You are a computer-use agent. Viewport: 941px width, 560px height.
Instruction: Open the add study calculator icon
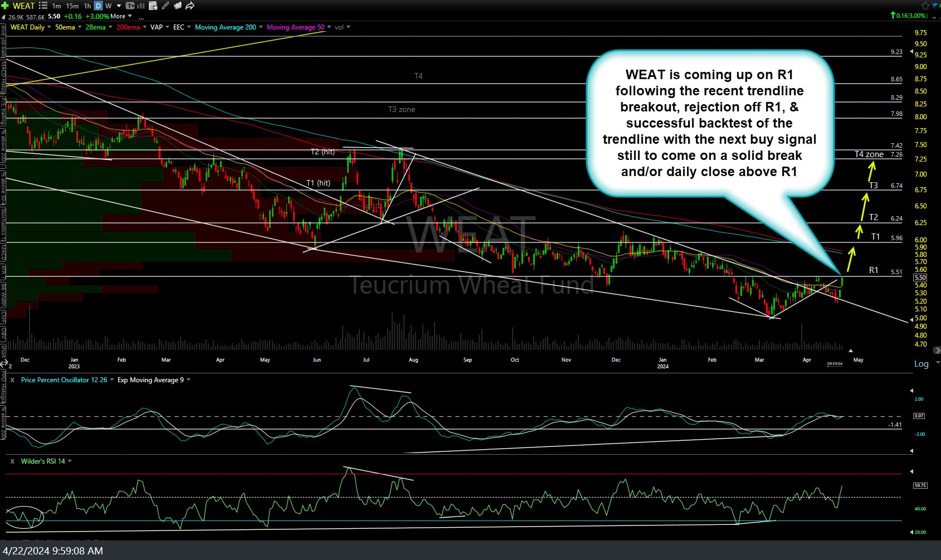153,6
